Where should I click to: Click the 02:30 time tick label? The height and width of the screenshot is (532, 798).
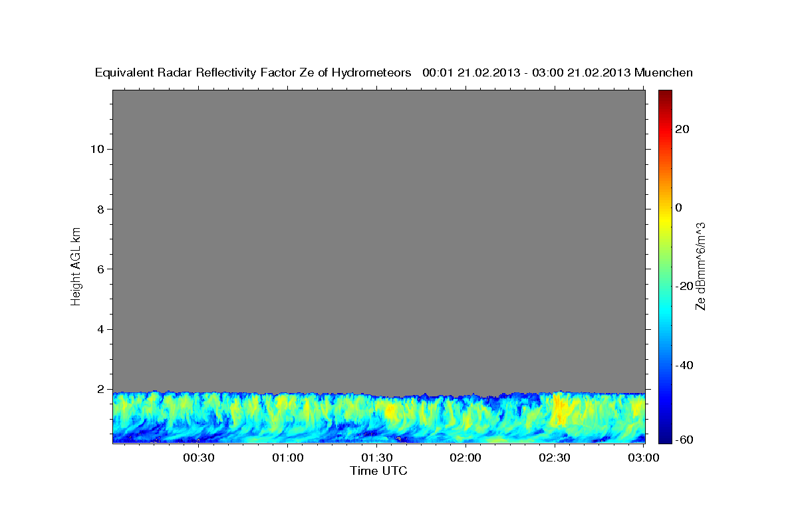[x=555, y=458]
